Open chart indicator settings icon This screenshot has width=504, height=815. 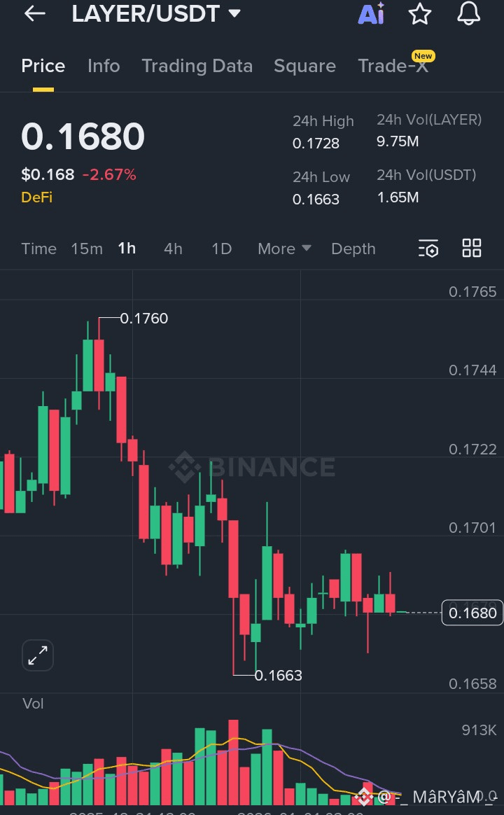[428, 249]
